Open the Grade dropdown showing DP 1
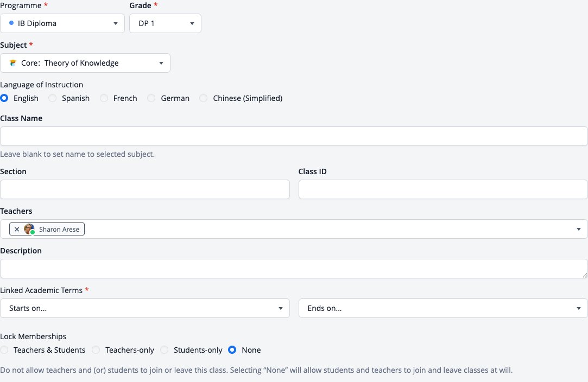The width and height of the screenshot is (588, 382). pyautogui.click(x=165, y=23)
